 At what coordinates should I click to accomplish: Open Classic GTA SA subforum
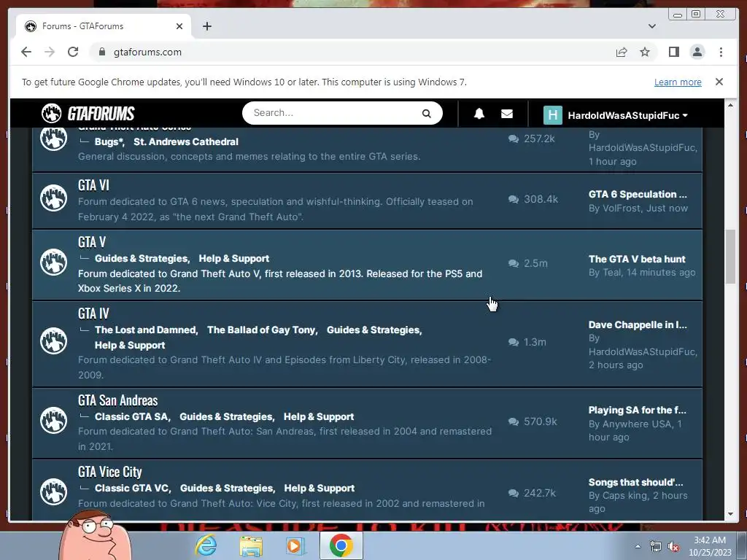[x=133, y=416]
